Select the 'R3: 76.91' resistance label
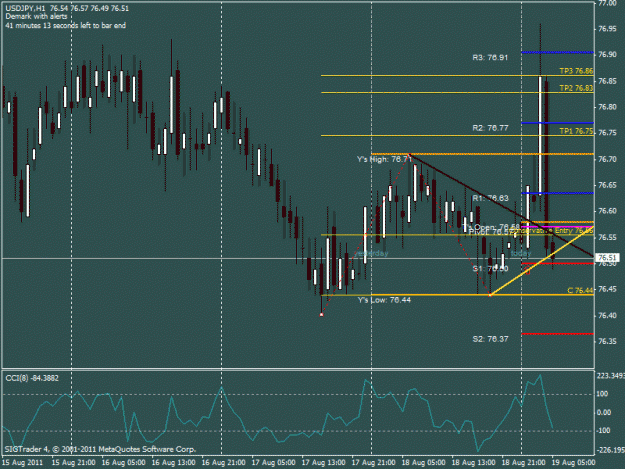The height and width of the screenshot is (469, 625). pos(490,58)
